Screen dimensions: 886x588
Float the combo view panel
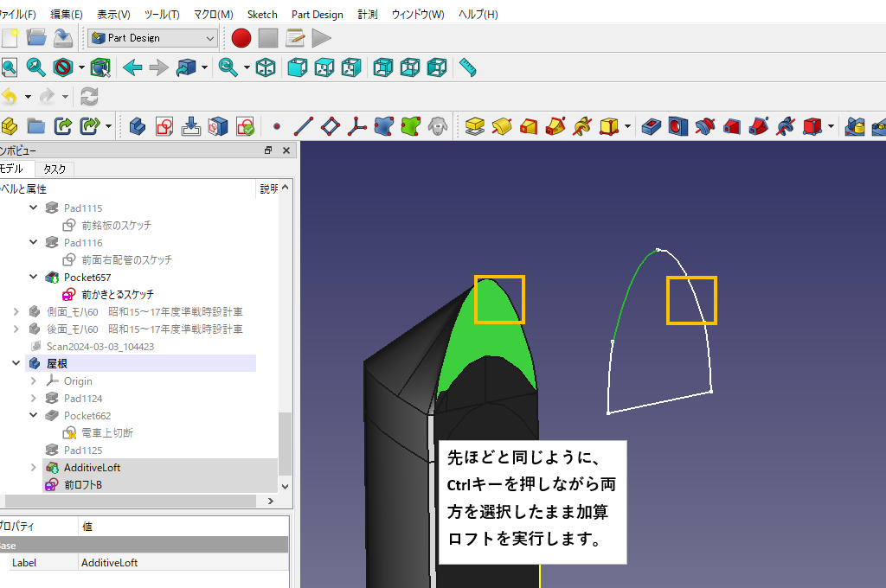(268, 150)
